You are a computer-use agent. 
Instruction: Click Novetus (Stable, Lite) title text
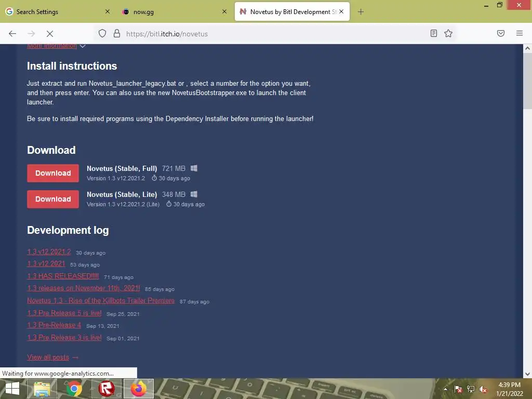pyautogui.click(x=122, y=195)
